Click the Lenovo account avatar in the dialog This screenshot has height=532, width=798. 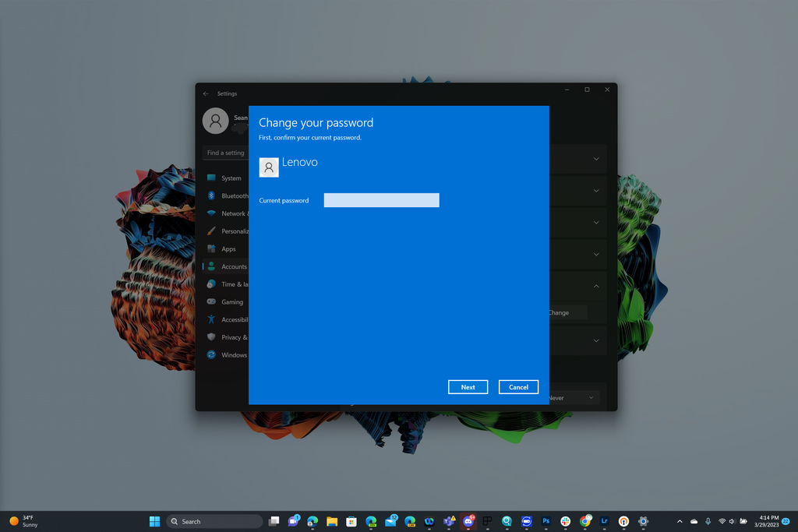[268, 167]
